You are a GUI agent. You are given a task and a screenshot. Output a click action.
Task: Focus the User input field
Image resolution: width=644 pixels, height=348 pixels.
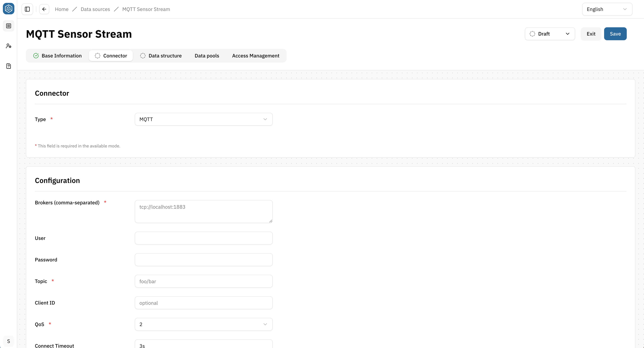204,238
